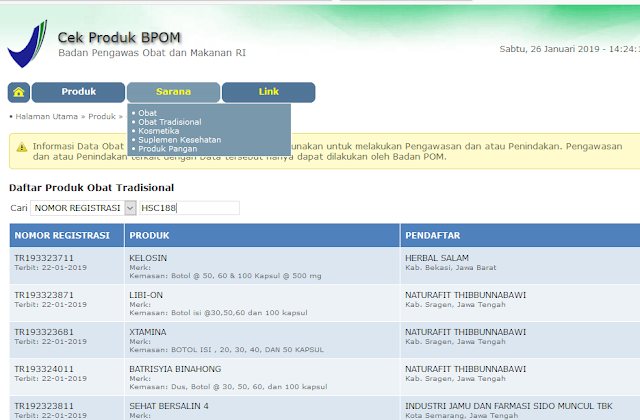Open registration TR193323681
This screenshot has width=640, height=420.
[44, 332]
